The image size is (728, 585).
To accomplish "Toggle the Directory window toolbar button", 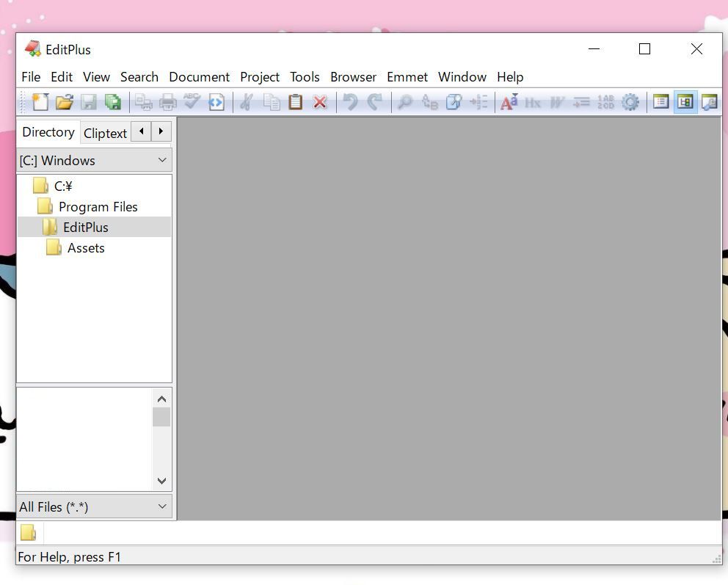I will 685,102.
